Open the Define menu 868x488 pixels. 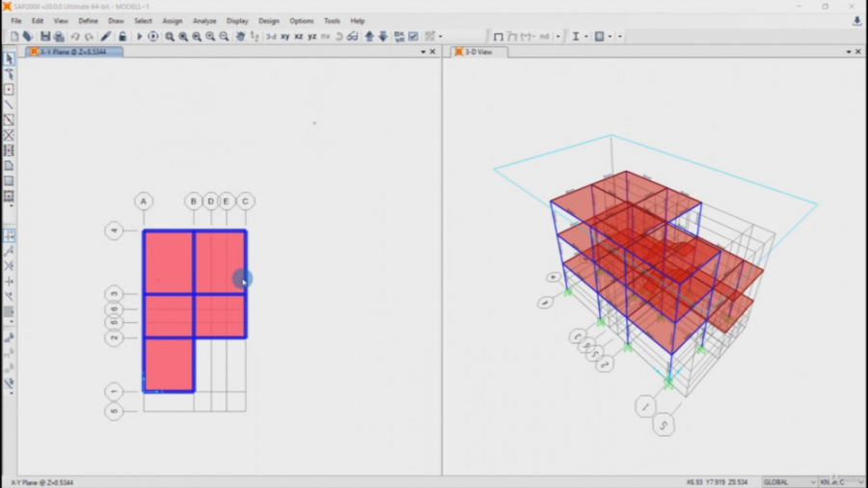[x=88, y=21]
